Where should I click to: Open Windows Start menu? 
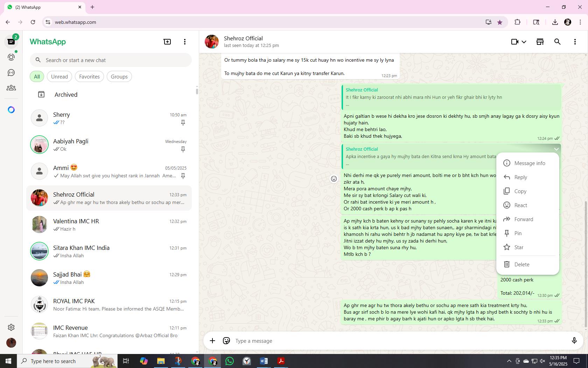tap(8, 361)
